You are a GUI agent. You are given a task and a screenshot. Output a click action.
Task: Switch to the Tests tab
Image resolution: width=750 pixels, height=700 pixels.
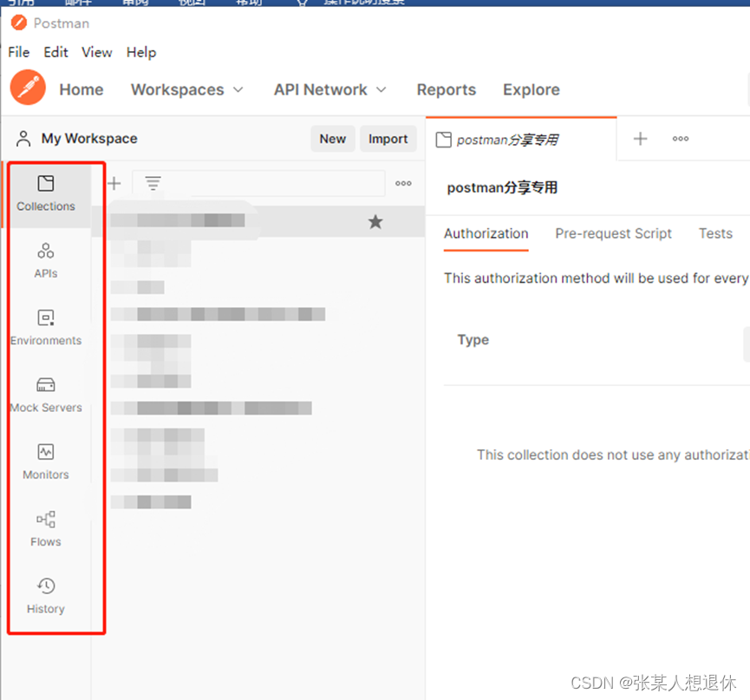(715, 233)
